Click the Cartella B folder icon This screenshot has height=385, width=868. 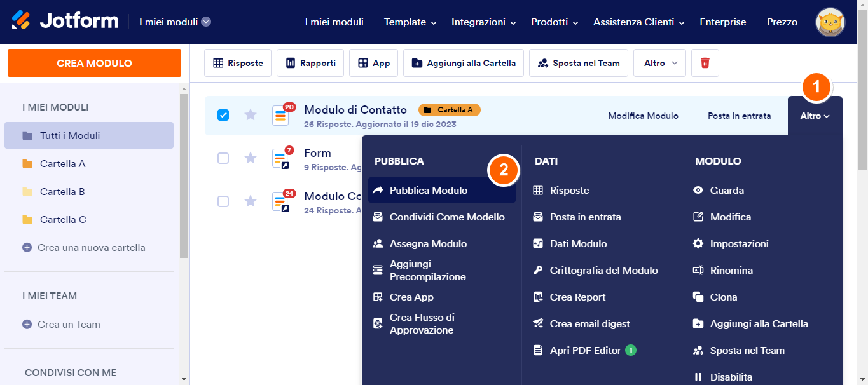coord(27,192)
